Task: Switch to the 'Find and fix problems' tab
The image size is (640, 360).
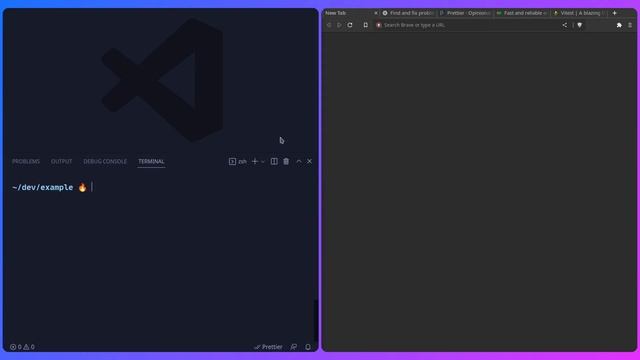Action: click(x=408, y=13)
